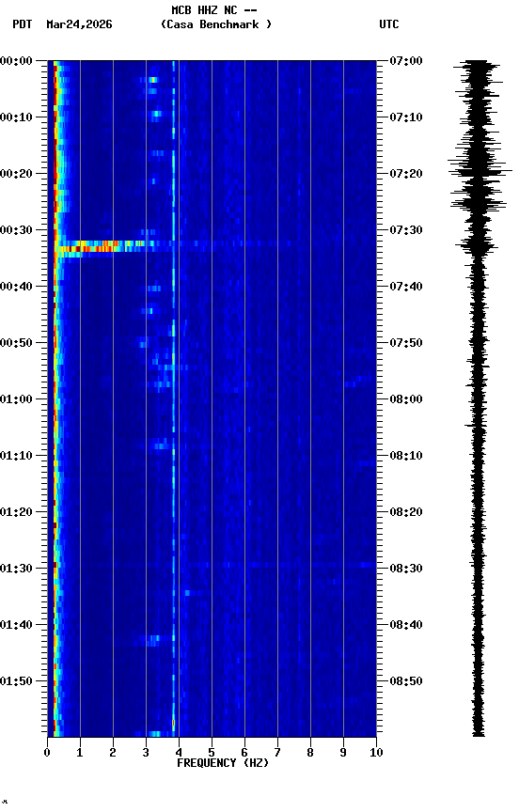The width and height of the screenshot is (519, 812).
Task: Click the frequency axis tick label 4
Action: pyautogui.click(x=179, y=753)
